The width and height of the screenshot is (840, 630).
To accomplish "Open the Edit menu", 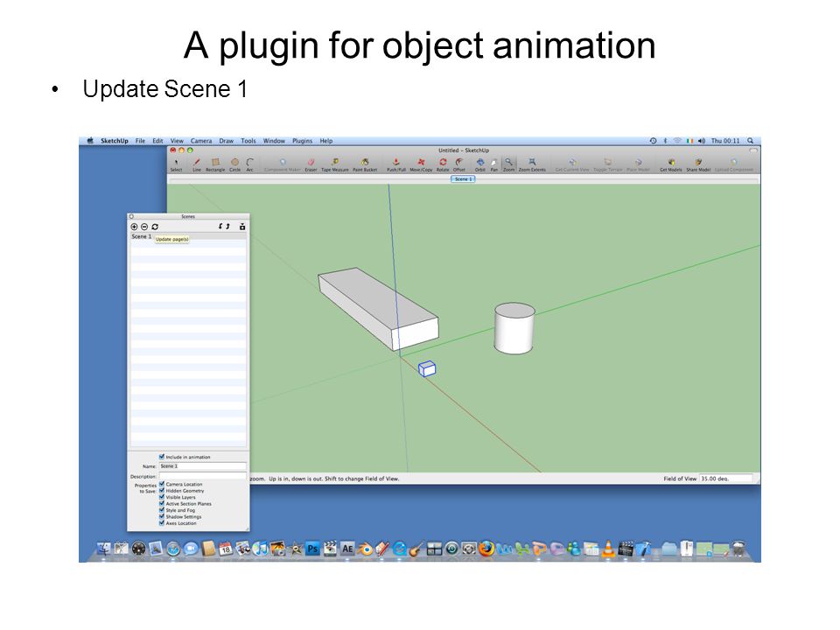I will [x=157, y=141].
